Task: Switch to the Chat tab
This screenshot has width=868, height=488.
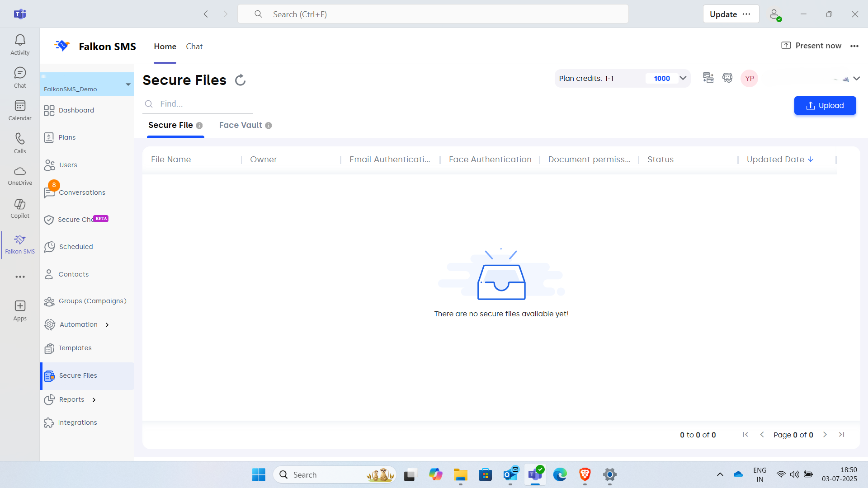Action: (194, 47)
